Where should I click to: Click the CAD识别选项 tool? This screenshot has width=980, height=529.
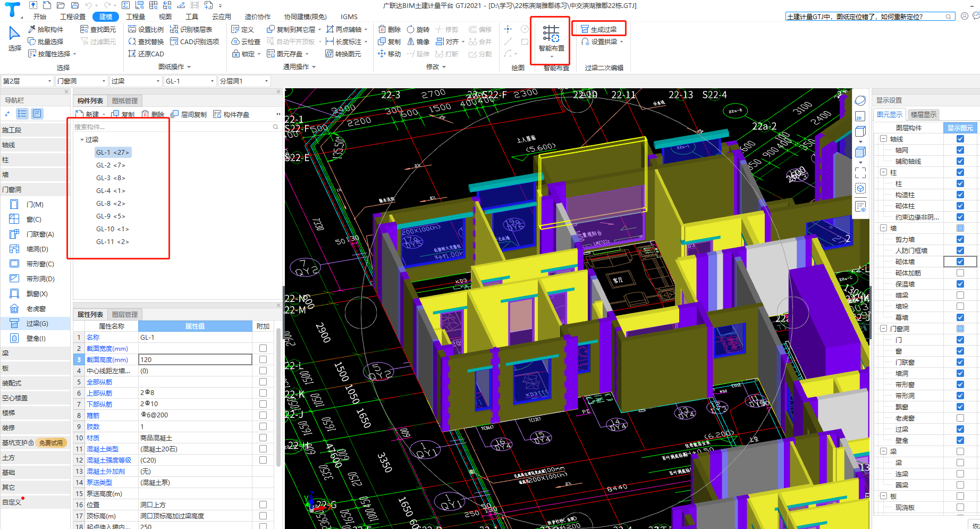point(195,41)
